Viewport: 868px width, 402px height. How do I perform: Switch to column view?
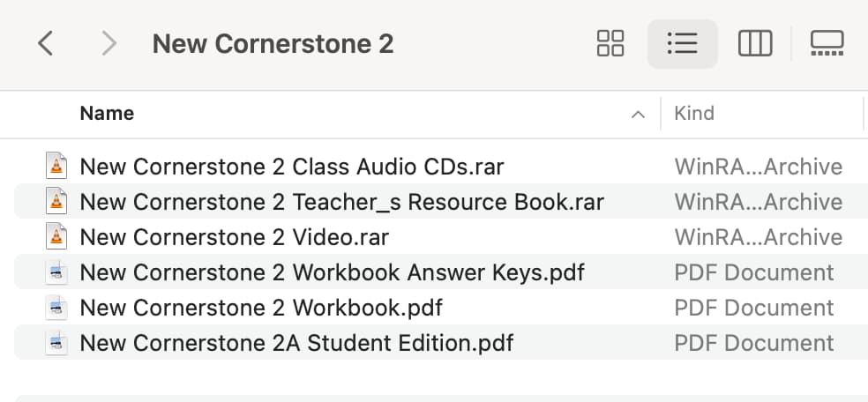pos(755,43)
